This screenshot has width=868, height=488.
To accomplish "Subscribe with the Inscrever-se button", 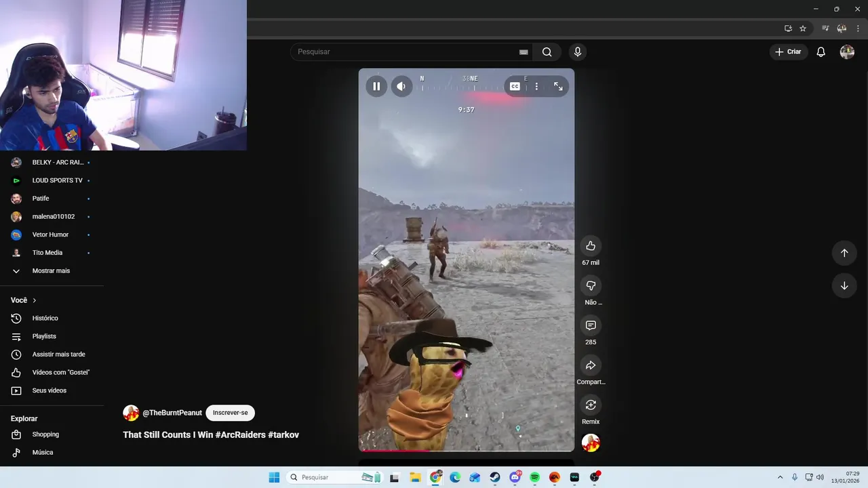I will click(x=231, y=413).
